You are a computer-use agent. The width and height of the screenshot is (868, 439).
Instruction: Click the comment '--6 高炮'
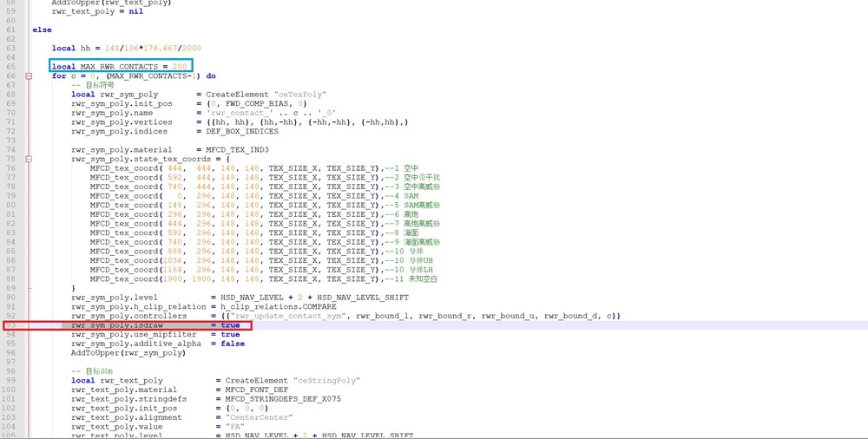click(x=403, y=214)
